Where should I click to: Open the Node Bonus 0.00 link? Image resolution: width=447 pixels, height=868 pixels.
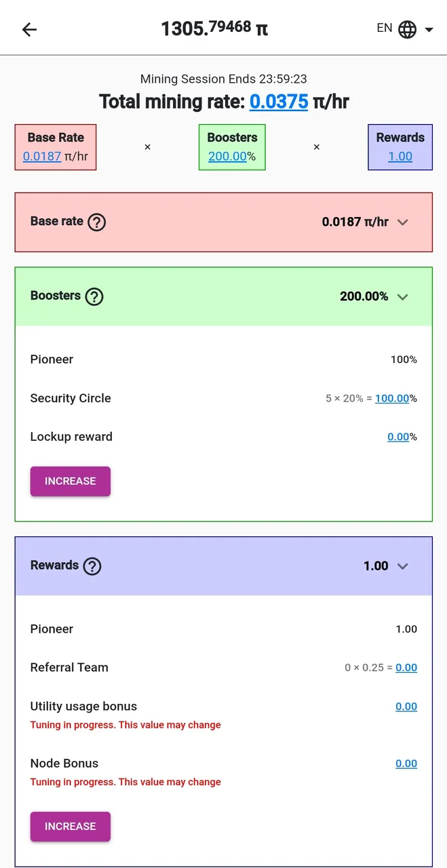pyautogui.click(x=406, y=763)
